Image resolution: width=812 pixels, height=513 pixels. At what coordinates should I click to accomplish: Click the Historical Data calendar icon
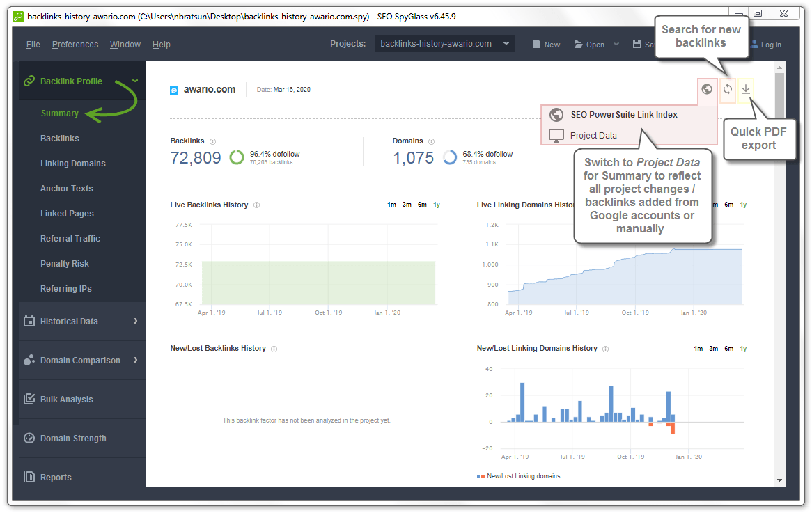pos(29,322)
